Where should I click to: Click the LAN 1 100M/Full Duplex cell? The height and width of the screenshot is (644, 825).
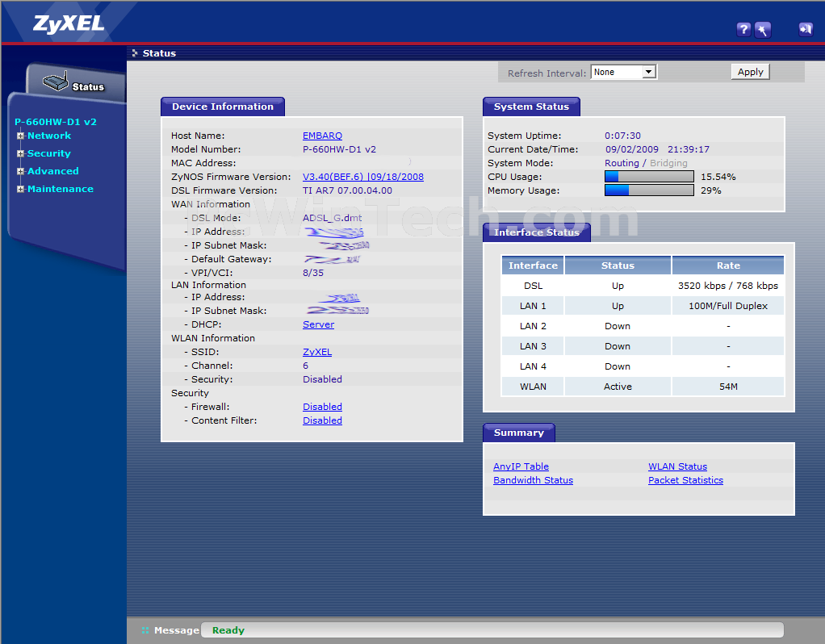pos(728,306)
